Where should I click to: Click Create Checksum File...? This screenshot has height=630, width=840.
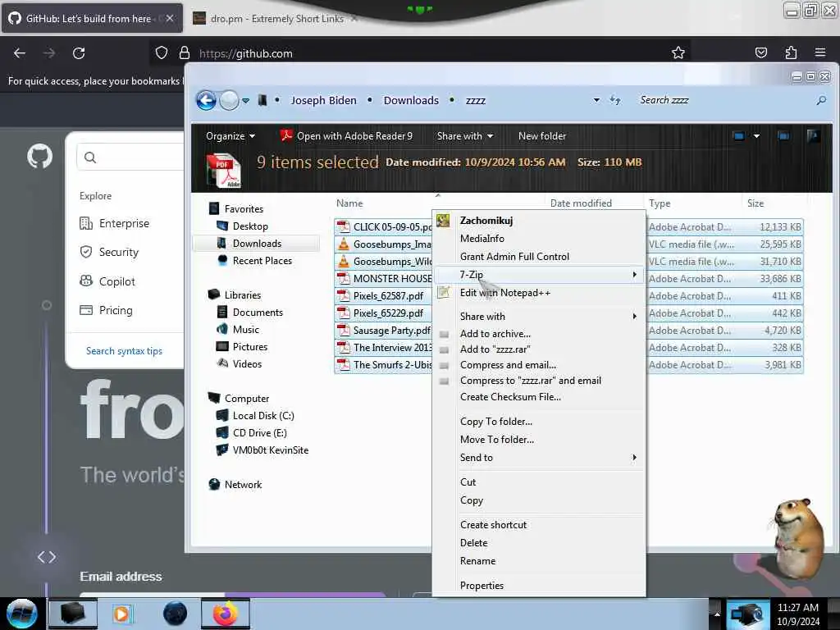tap(538, 397)
